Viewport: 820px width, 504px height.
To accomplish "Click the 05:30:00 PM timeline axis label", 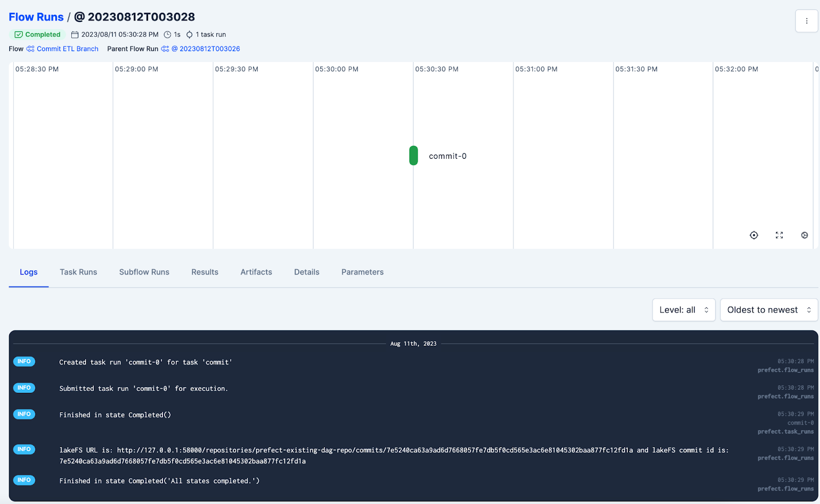I will 337,69.
